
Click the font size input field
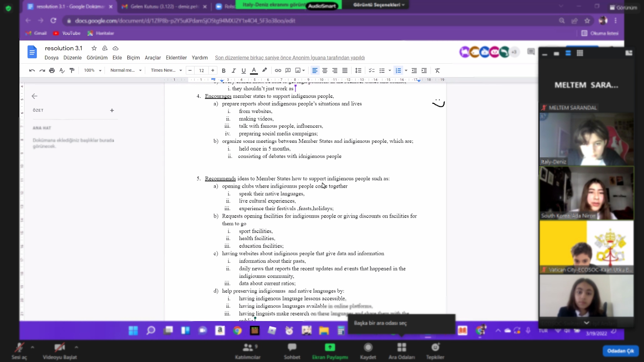click(201, 70)
